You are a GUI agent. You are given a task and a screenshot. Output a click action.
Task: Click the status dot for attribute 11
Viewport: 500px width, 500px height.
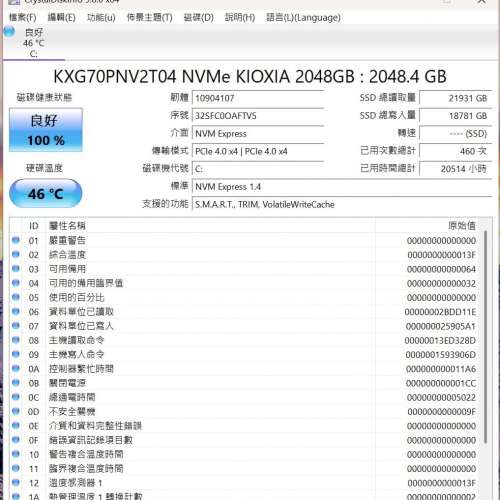[x=16, y=468]
